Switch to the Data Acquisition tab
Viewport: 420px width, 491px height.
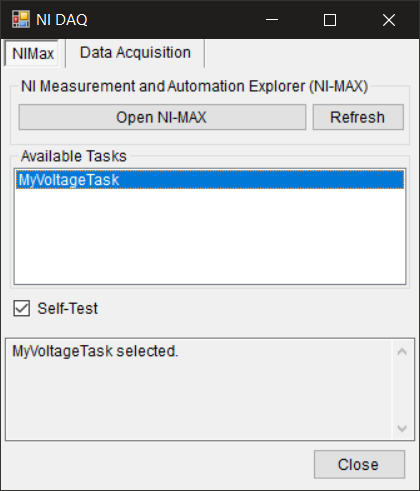[135, 53]
